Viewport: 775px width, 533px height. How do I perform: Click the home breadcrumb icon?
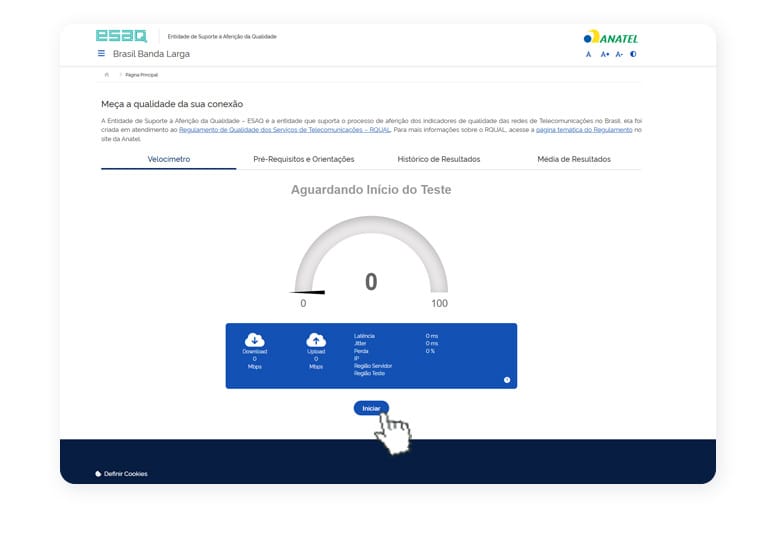click(107, 75)
